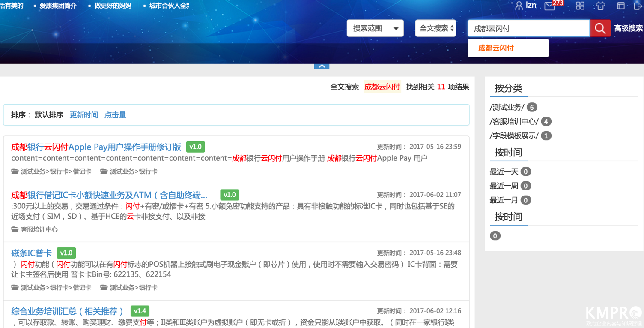Screen dimensions: 644x328
Task: Filter by /测试业务/ category
Action: pyautogui.click(x=507, y=107)
